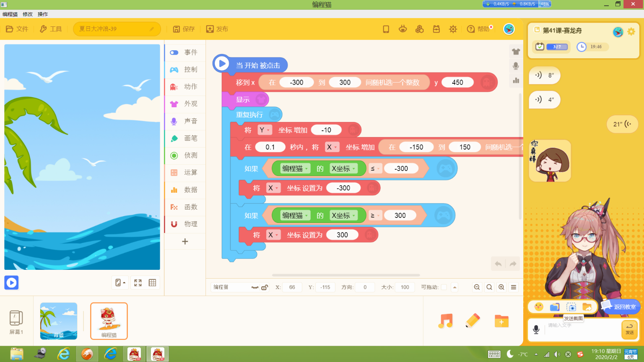
Task: Open the 文件 file menu
Action: (x=17, y=29)
